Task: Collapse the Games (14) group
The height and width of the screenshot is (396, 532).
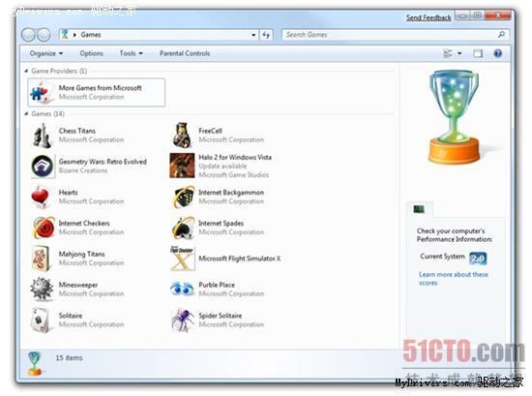Action: click(26, 114)
